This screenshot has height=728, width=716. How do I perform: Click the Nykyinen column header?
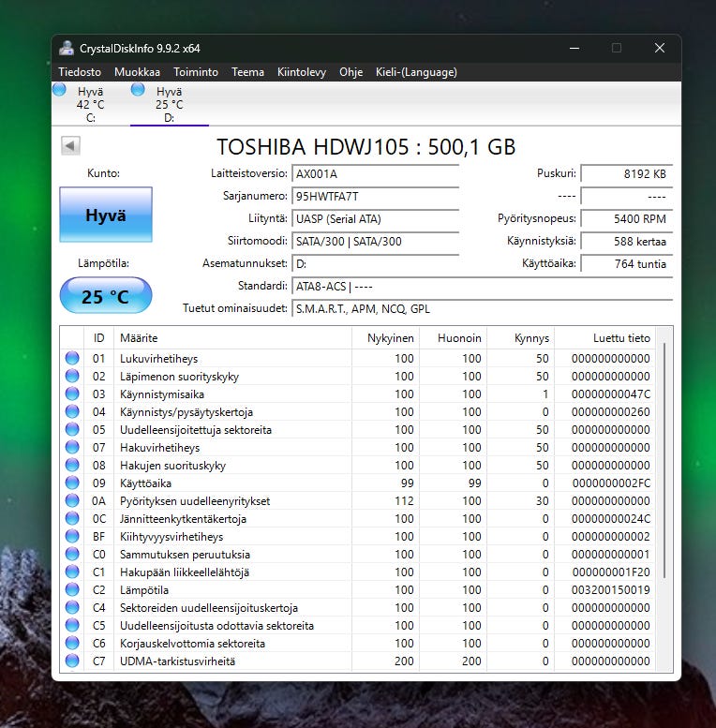[x=385, y=338]
